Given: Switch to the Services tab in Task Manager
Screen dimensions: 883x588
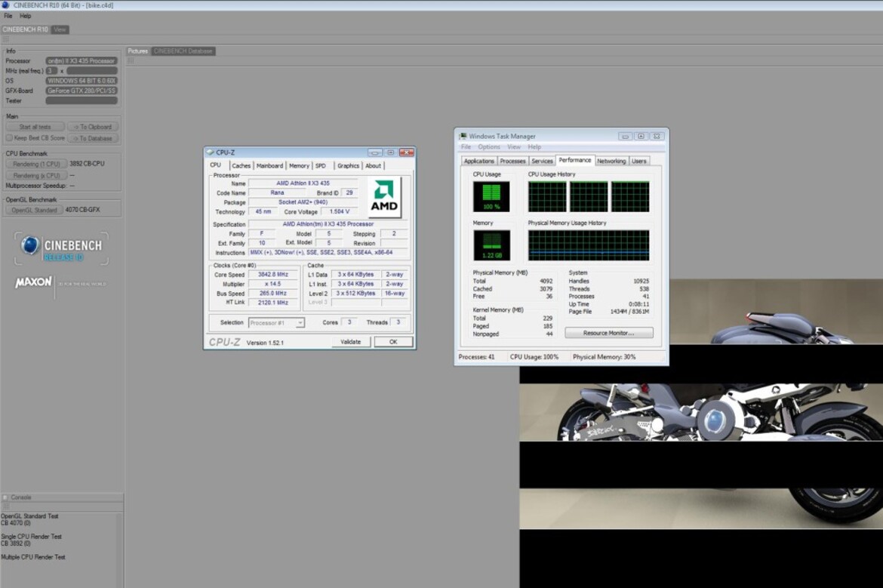Looking at the screenshot, I should [x=542, y=161].
